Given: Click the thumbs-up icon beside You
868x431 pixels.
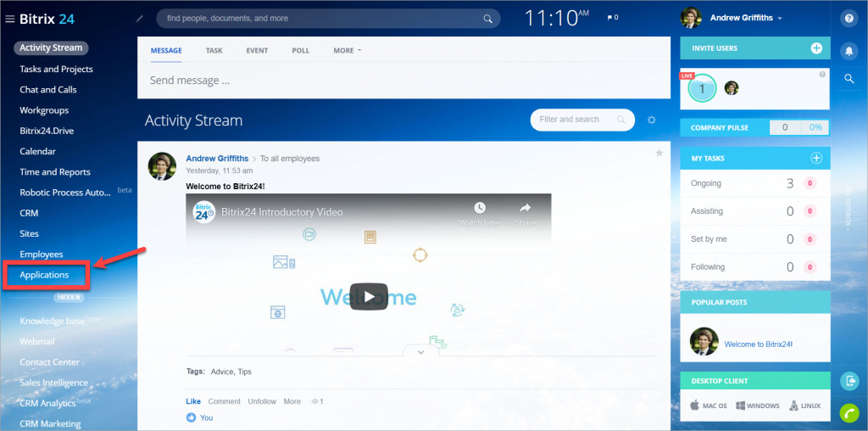Looking at the screenshot, I should [191, 417].
